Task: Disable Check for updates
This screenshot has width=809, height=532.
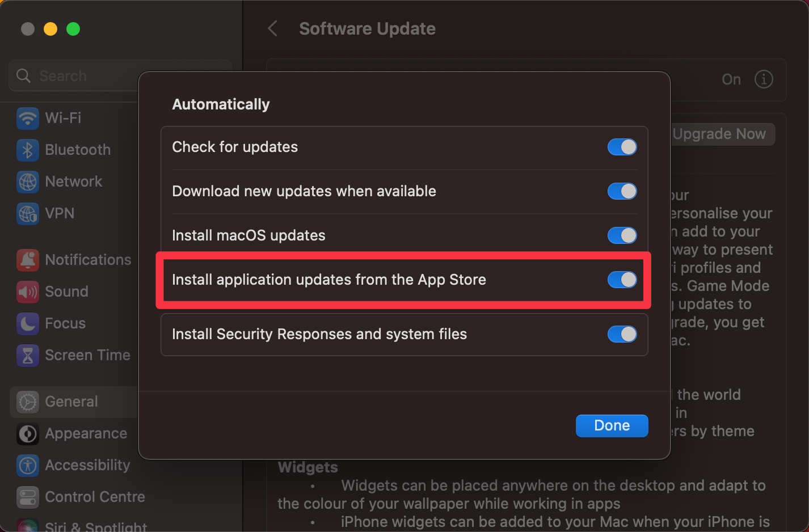Action: tap(622, 147)
